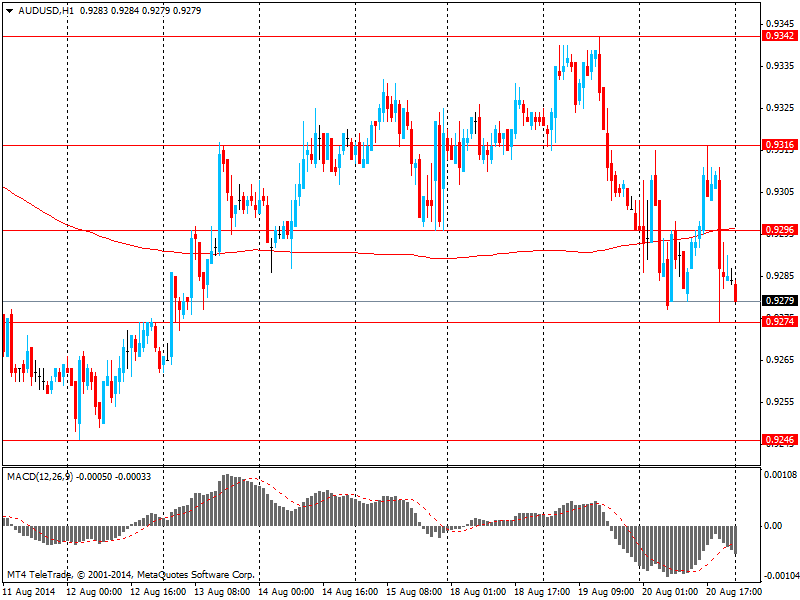Click the 0.9325 price scale value

tap(780, 108)
